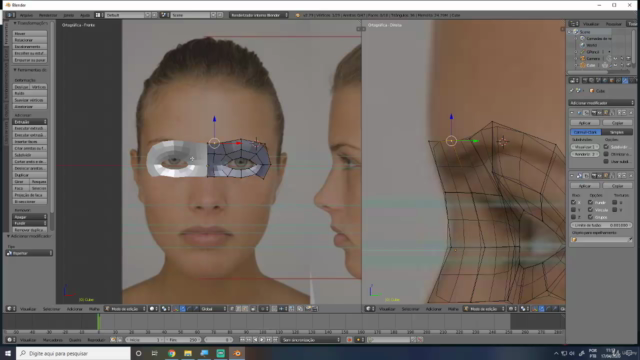Open the Global orientation dropdown
Image resolution: width=640 pixels, height=360 pixels.
[213, 309]
